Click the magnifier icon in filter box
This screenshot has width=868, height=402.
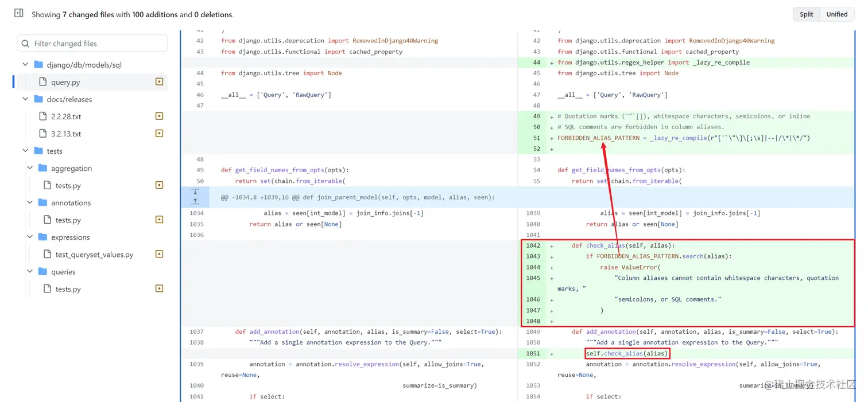pyautogui.click(x=25, y=43)
